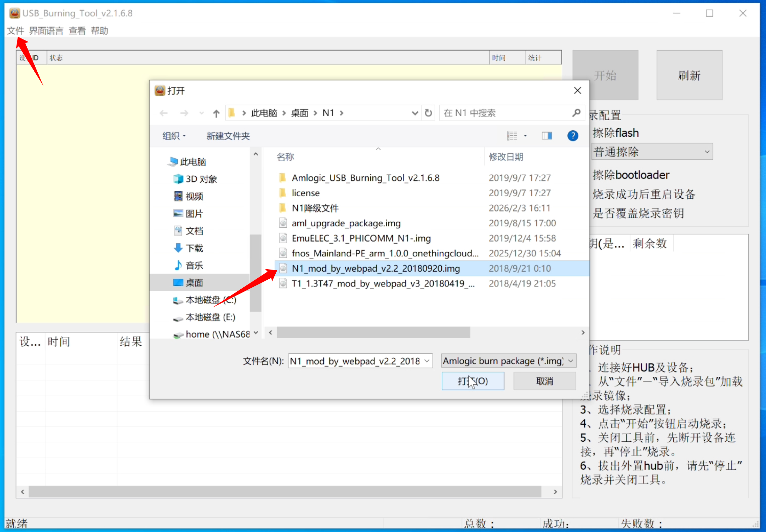Click the 打开(O) button
This screenshot has height=532, width=766.
click(x=473, y=381)
